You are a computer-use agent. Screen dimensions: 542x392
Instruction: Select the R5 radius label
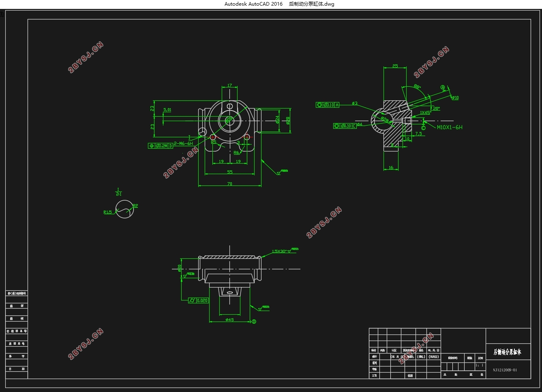coord(214,142)
